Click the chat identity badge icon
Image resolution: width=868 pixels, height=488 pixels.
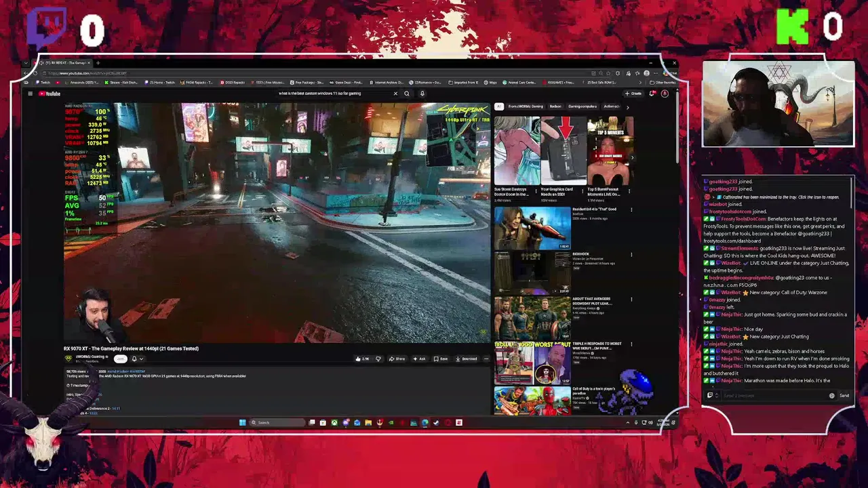[x=710, y=396]
